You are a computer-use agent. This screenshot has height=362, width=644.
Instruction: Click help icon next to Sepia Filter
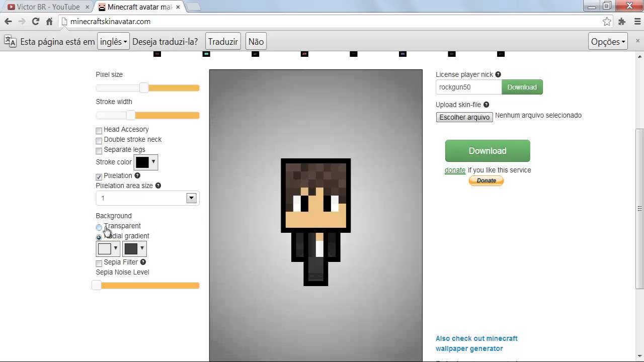[143, 262]
